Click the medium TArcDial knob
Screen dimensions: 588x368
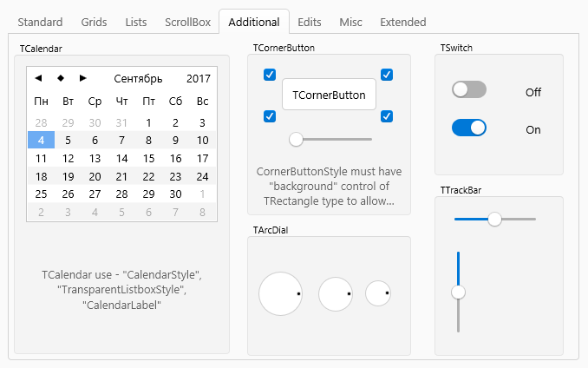(x=336, y=294)
